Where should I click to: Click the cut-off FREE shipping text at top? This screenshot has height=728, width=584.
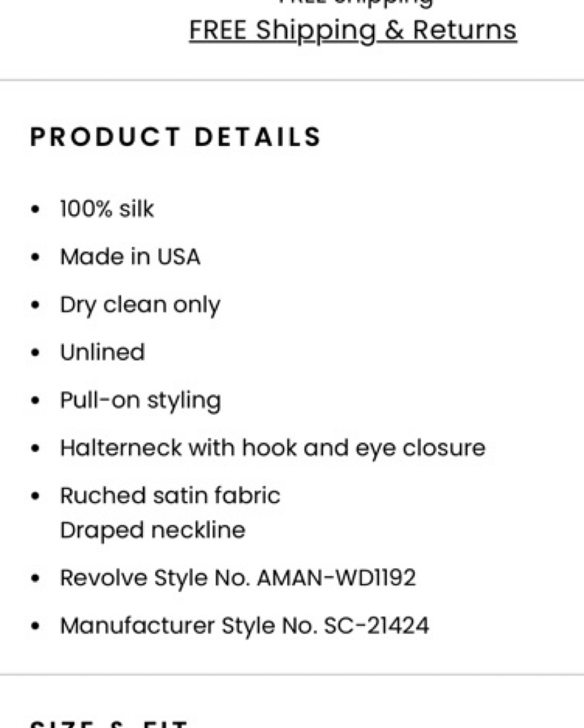(x=356, y=3)
